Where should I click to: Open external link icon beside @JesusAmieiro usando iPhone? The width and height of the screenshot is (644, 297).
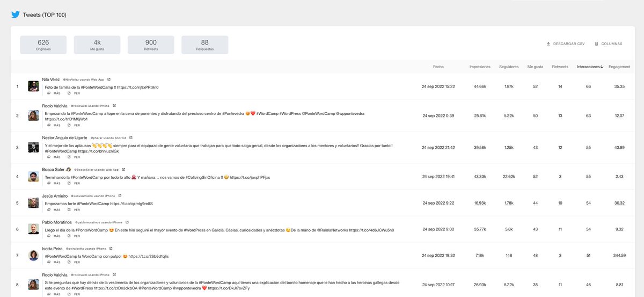120,196
